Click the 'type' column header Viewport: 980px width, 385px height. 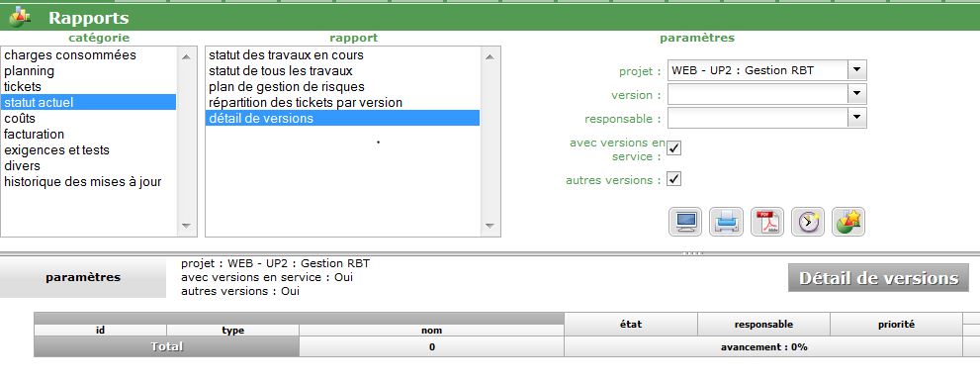pyautogui.click(x=233, y=330)
